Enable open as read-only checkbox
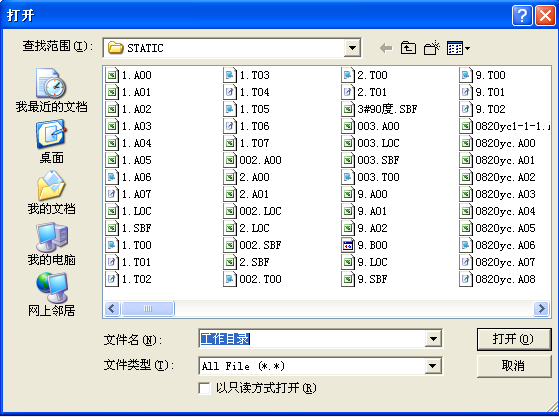The width and height of the screenshot is (559, 417). click(204, 388)
